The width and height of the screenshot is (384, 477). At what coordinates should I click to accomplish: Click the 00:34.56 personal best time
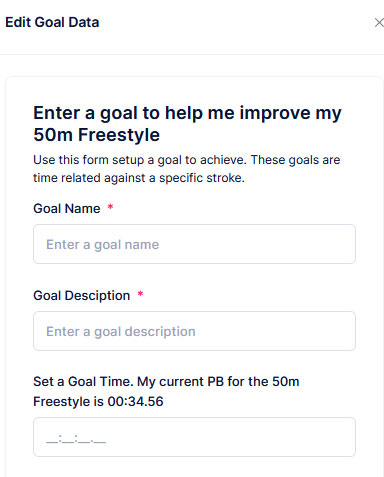(136, 402)
